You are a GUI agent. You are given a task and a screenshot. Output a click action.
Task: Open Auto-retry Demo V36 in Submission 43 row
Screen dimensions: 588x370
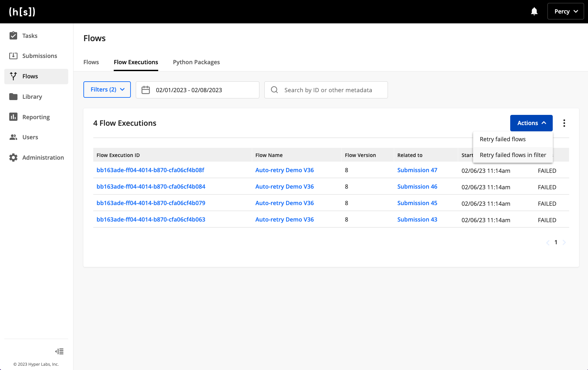coord(284,220)
